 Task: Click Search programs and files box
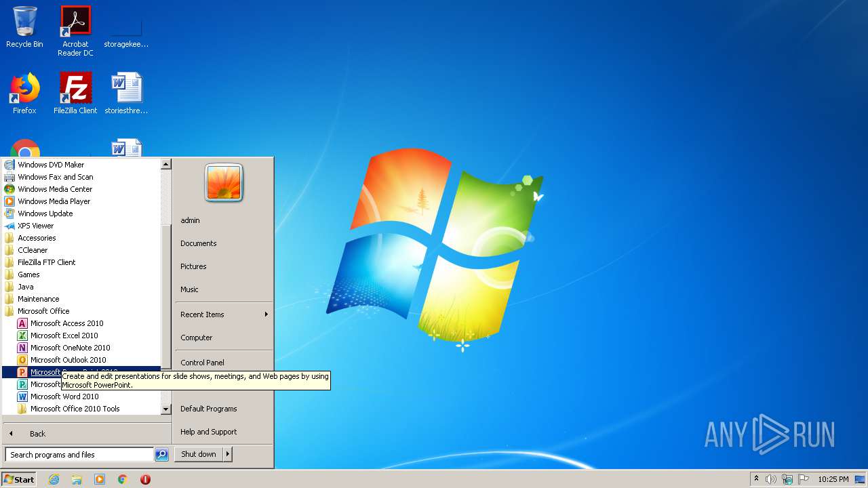click(x=79, y=455)
